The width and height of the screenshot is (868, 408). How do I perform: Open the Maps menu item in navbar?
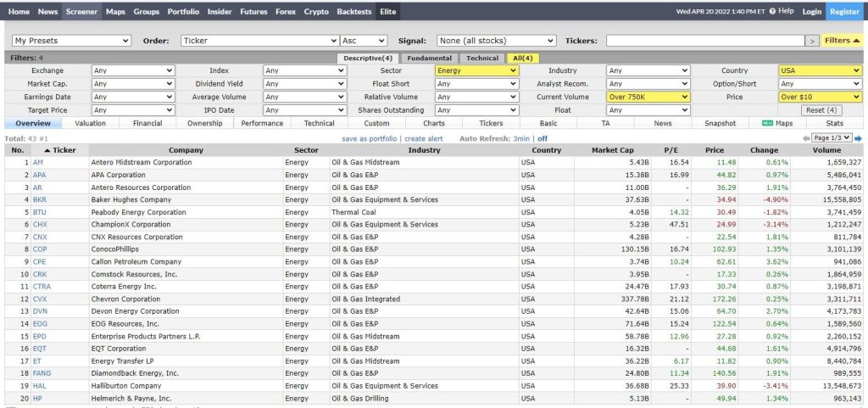(115, 12)
